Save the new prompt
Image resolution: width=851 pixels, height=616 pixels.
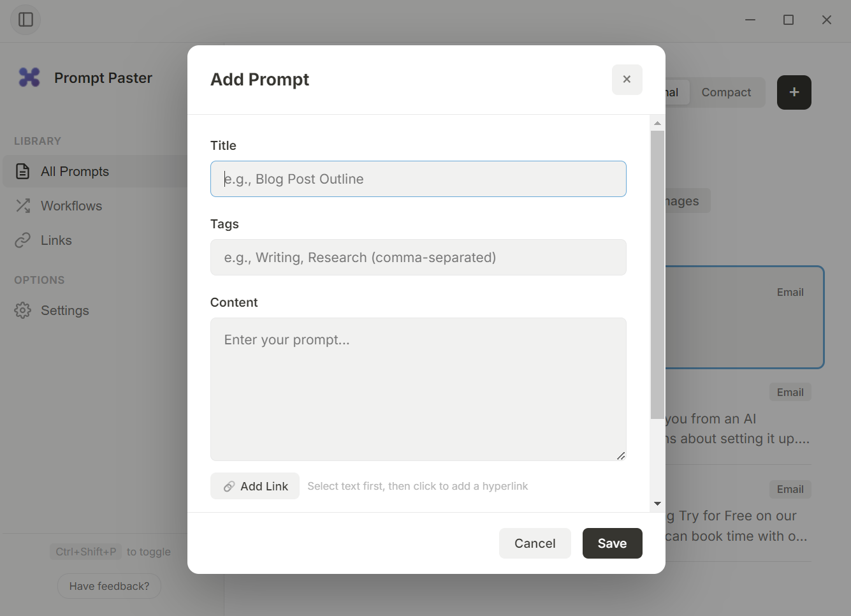point(612,543)
